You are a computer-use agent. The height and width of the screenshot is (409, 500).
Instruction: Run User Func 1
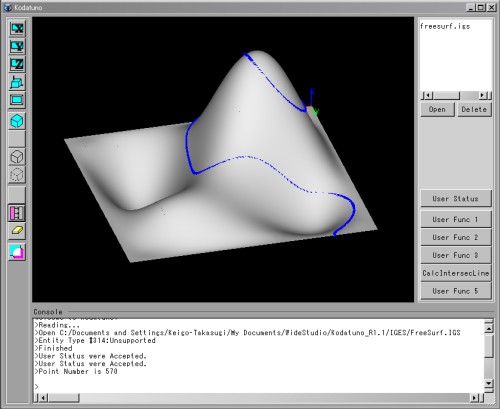[456, 219]
